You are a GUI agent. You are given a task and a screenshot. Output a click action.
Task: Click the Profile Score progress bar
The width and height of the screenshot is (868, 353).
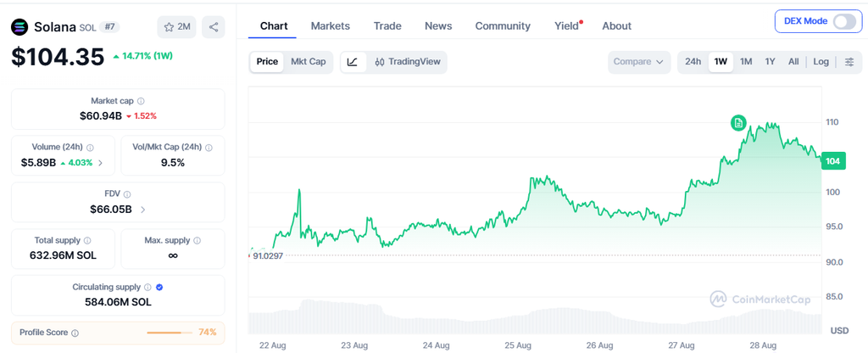click(x=170, y=333)
